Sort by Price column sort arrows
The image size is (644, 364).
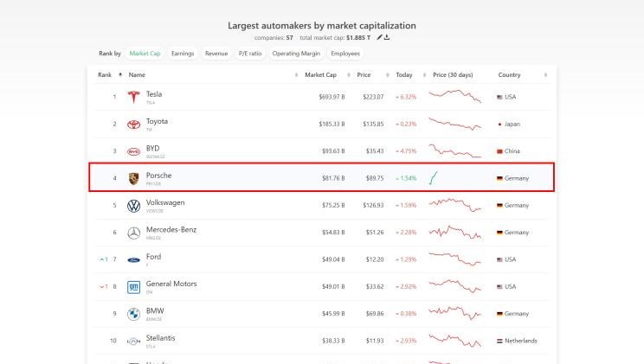pyautogui.click(x=388, y=74)
